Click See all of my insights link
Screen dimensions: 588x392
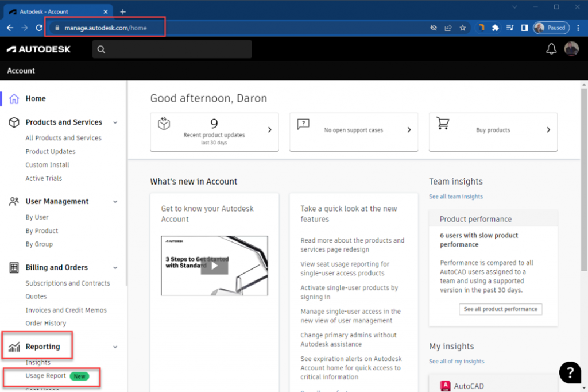(x=457, y=361)
